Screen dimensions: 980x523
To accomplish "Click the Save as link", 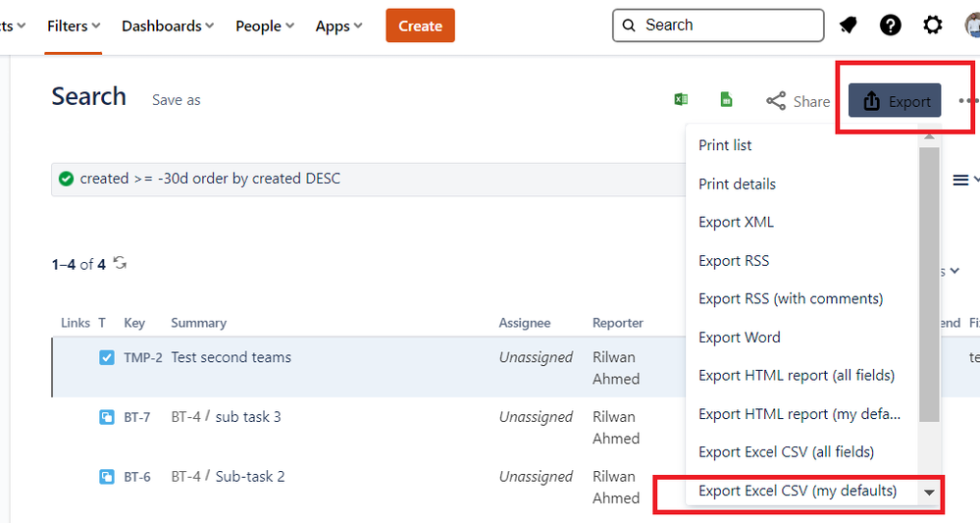I will tap(177, 100).
